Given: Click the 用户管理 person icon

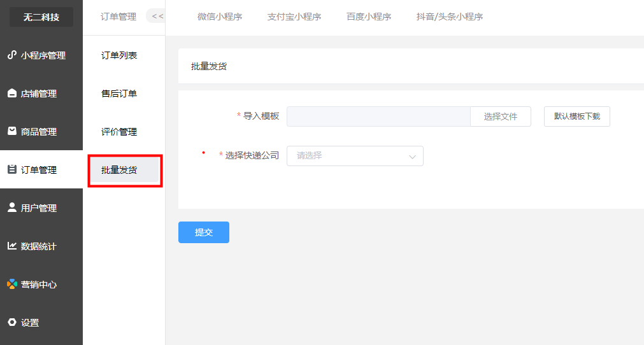Looking at the screenshot, I should pos(12,208).
